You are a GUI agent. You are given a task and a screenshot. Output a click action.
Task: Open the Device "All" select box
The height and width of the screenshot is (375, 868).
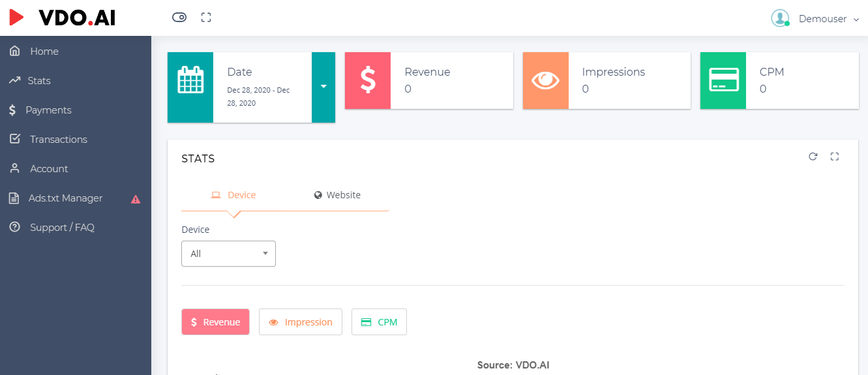click(228, 254)
